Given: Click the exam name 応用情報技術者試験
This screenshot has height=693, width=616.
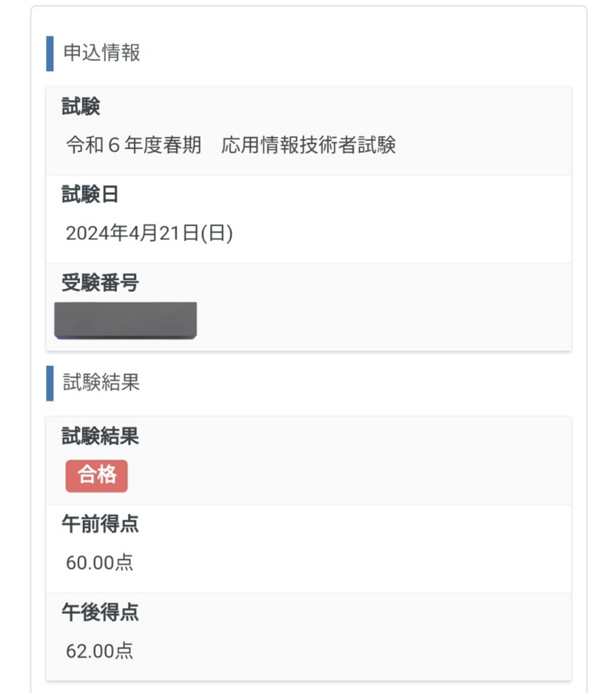Looking at the screenshot, I should [x=308, y=145].
